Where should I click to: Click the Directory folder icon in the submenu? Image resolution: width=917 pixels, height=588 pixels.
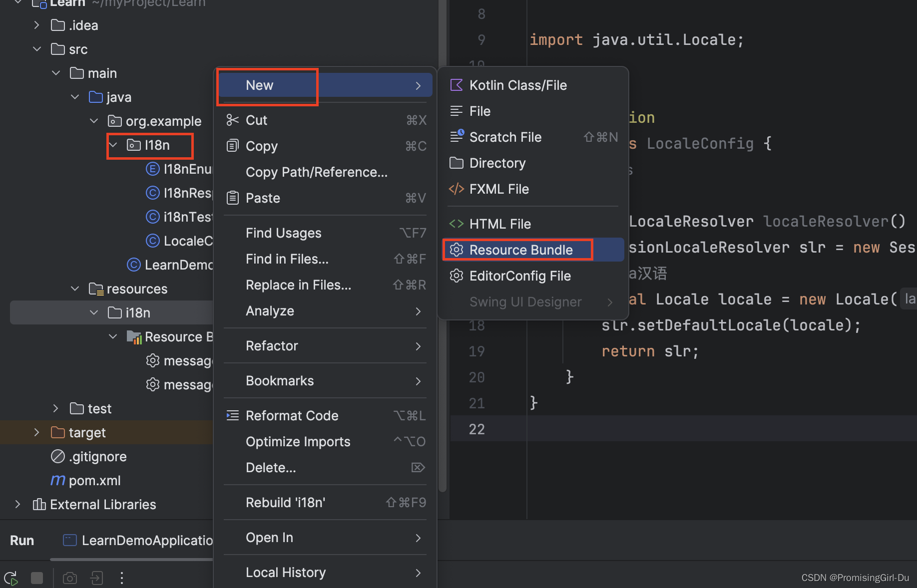coord(457,163)
